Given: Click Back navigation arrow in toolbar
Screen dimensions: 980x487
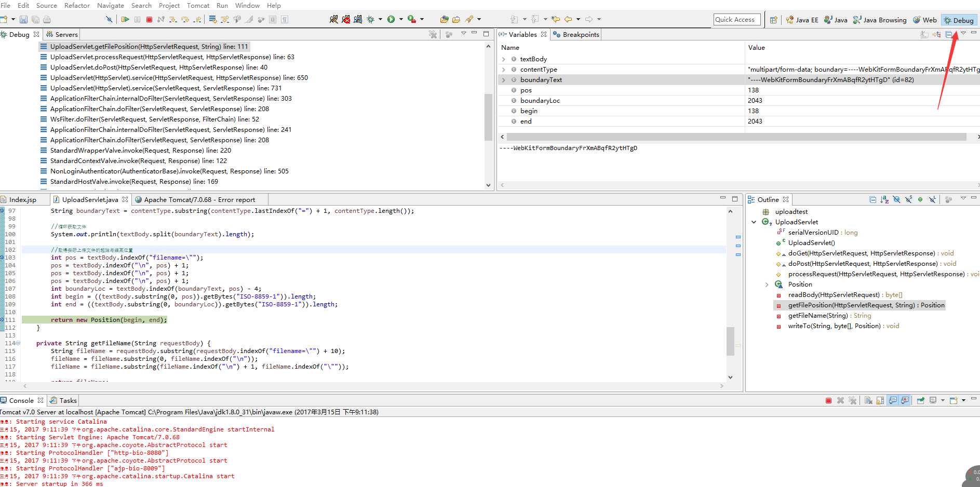Looking at the screenshot, I should click(568, 19).
